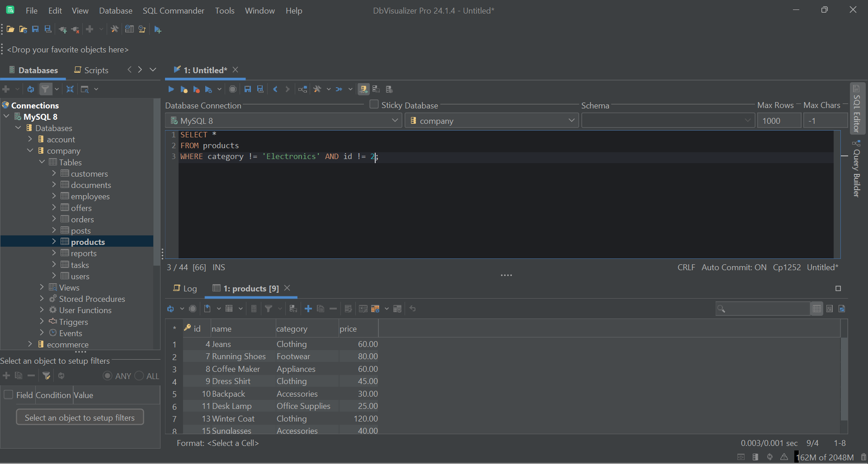Screen dimensions: 868x464
Task: Edit the Max Rows value of 1000
Action: [778, 121]
